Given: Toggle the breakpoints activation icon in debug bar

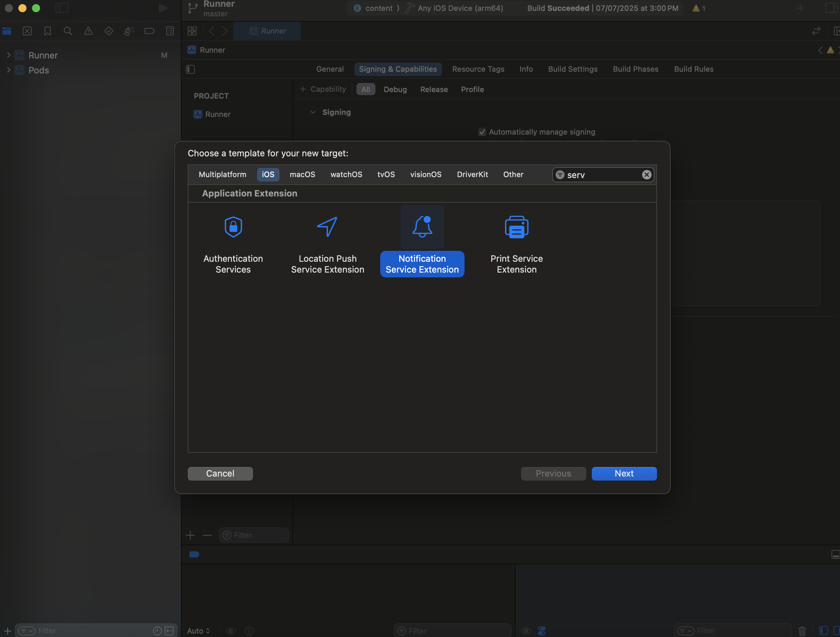Looking at the screenshot, I should 194,554.
